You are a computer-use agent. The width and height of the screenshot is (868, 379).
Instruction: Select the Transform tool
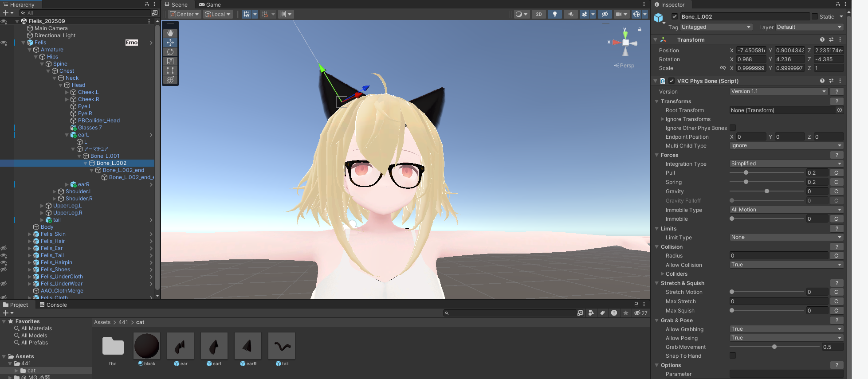pos(170,80)
